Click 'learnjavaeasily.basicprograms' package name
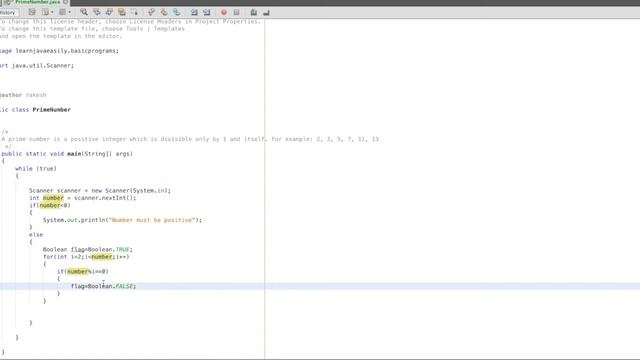This screenshot has width=640, height=360. click(x=67, y=51)
